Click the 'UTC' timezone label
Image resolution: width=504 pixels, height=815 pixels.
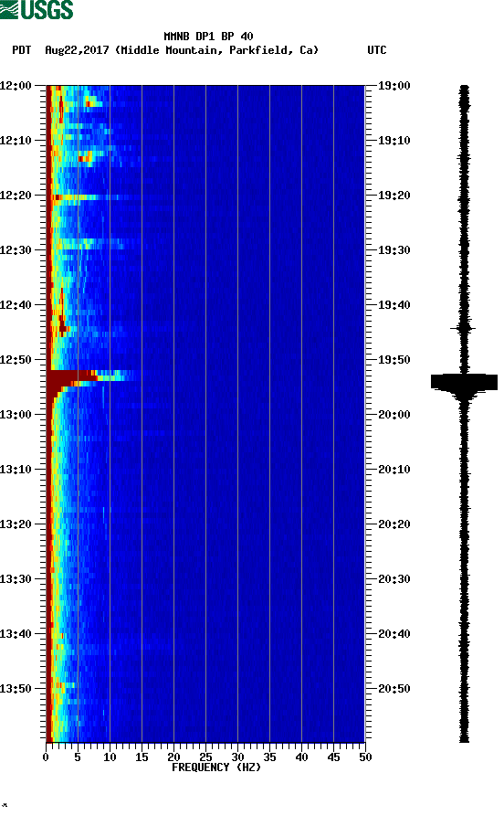point(377,50)
